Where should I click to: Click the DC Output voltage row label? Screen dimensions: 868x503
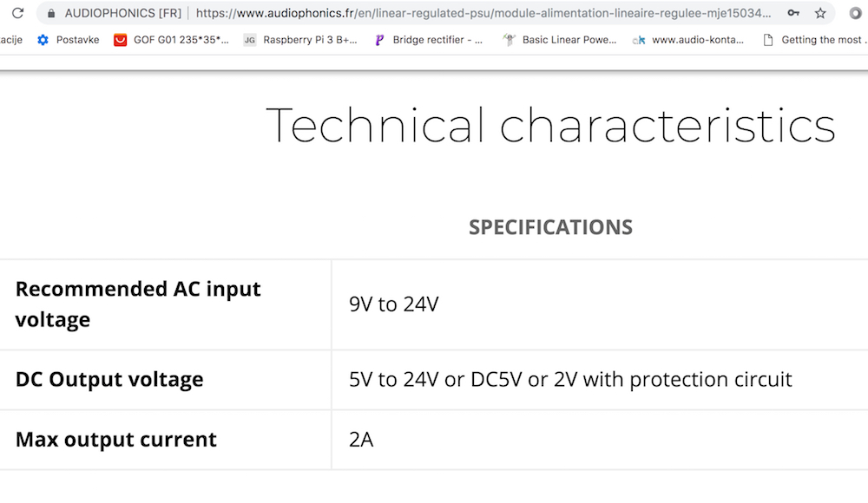[x=109, y=380]
